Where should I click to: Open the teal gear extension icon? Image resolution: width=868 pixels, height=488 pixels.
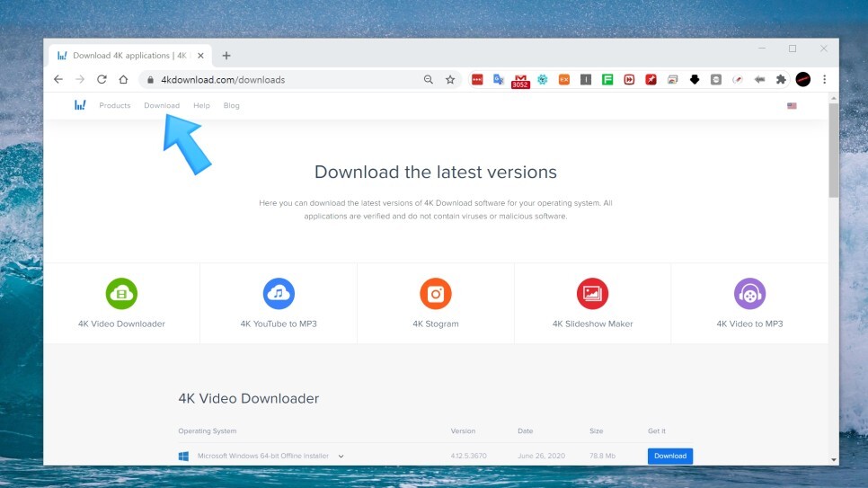(543, 80)
